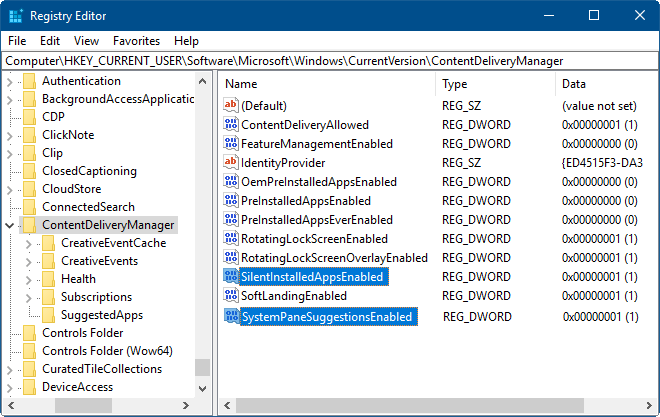Click the folder icon for CloudStore key
Image resolution: width=660 pixels, height=417 pixels.
[29, 189]
